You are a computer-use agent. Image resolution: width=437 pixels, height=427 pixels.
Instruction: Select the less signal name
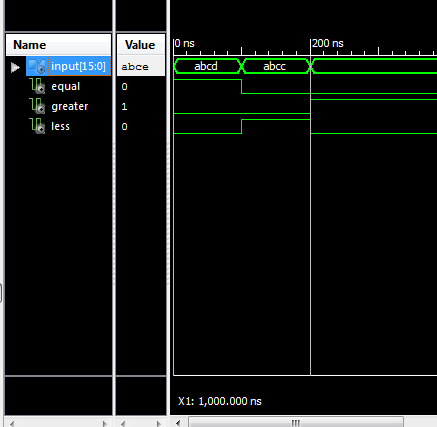[60, 126]
